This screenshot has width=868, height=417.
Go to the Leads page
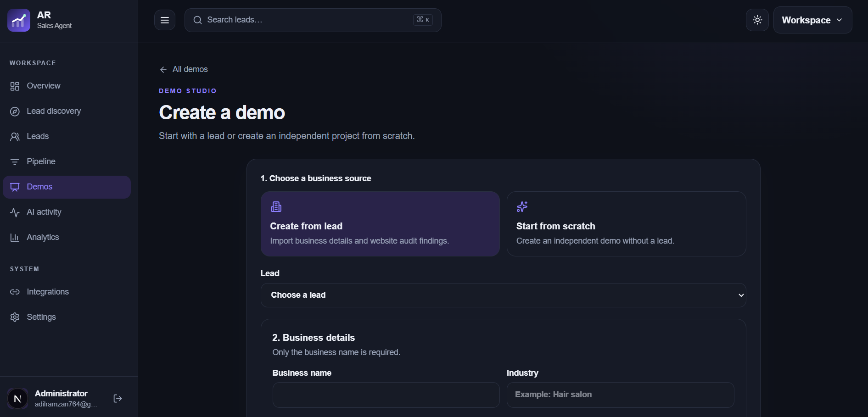[67, 136]
